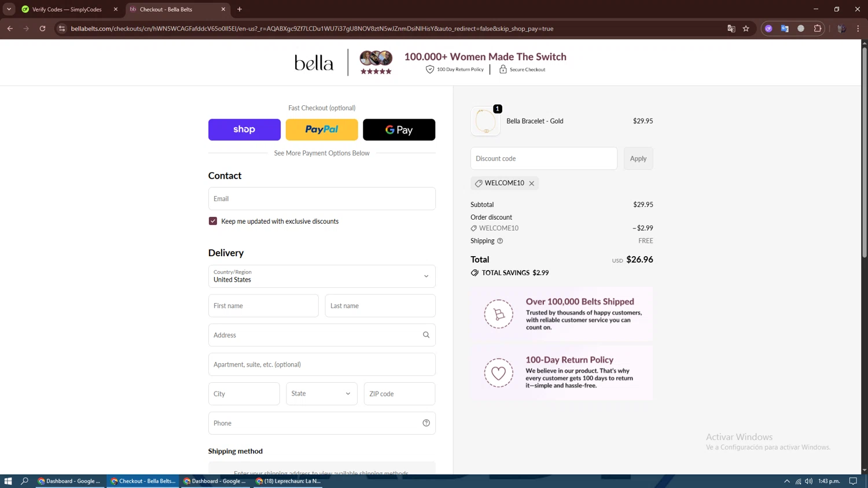Open the tab search dropdown
868x488 pixels.
coord(9,9)
